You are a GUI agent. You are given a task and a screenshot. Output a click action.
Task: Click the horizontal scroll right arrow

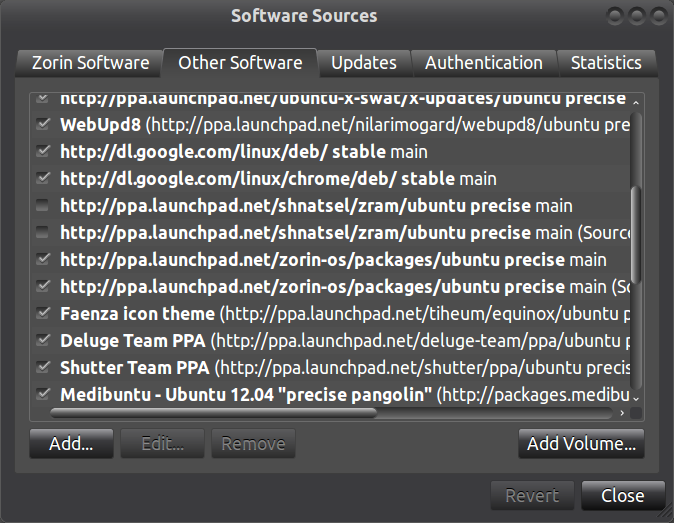click(622, 413)
